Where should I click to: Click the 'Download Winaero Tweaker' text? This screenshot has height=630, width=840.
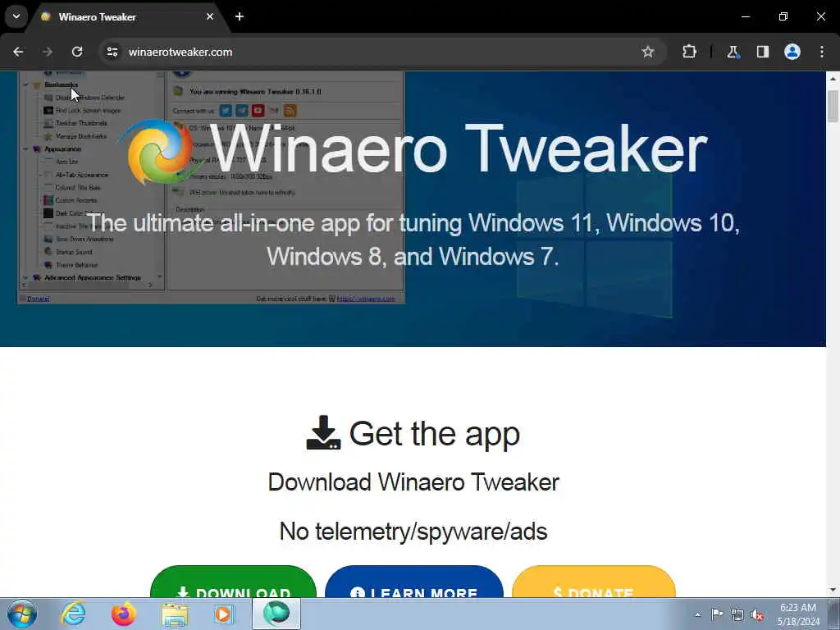[413, 482]
